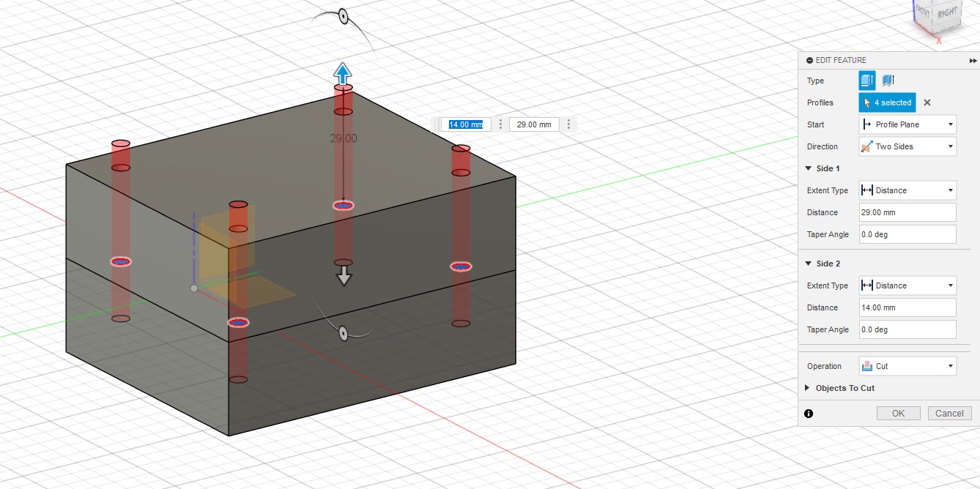Click the 'Two Sides' direction icon
This screenshot has width=980, height=489.
867,146
